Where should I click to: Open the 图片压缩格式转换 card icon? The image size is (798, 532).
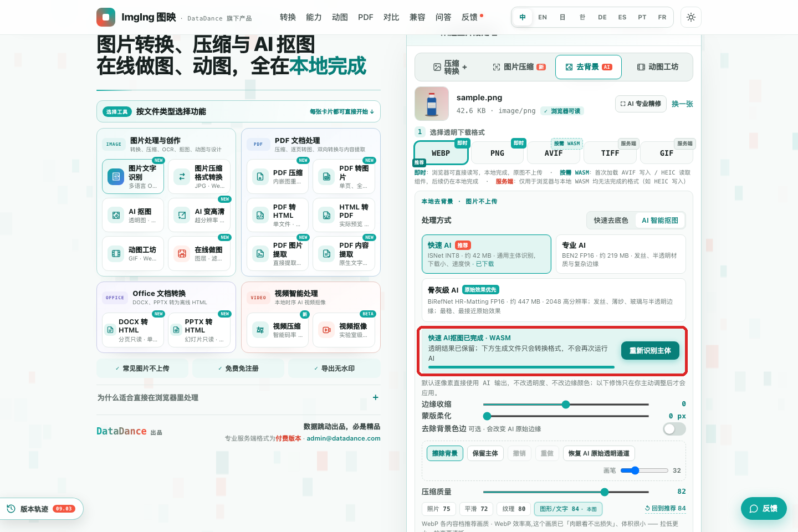182,177
